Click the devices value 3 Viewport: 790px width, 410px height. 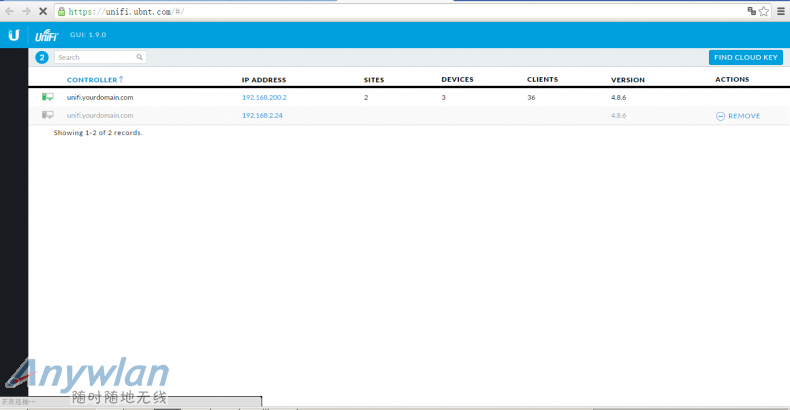(443, 97)
